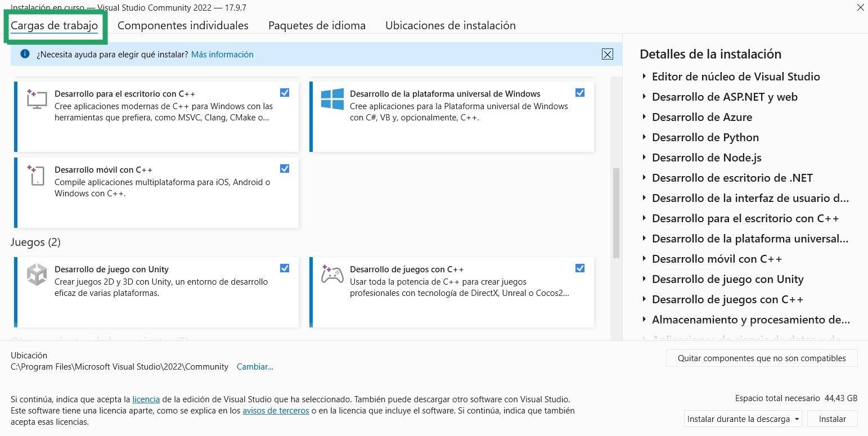Uncheck Desarrollo de la plataforma universal de Windows
Viewport: 868px width, 436px height.
[580, 92]
